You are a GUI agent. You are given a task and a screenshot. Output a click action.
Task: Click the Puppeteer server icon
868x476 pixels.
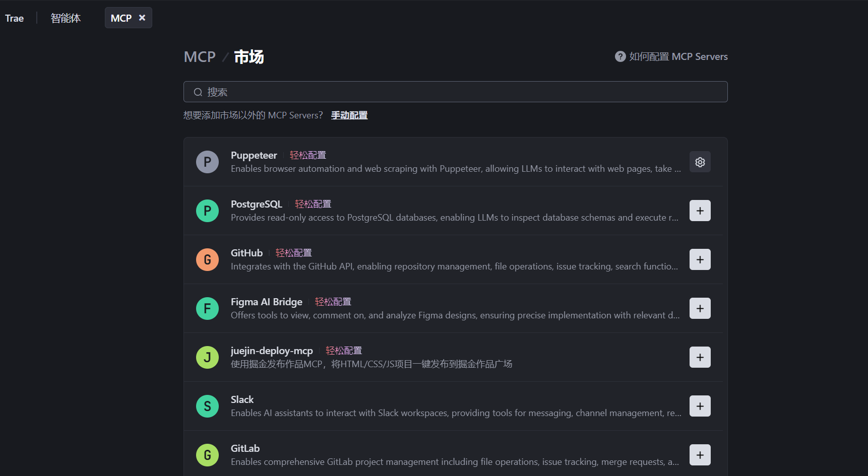207,162
